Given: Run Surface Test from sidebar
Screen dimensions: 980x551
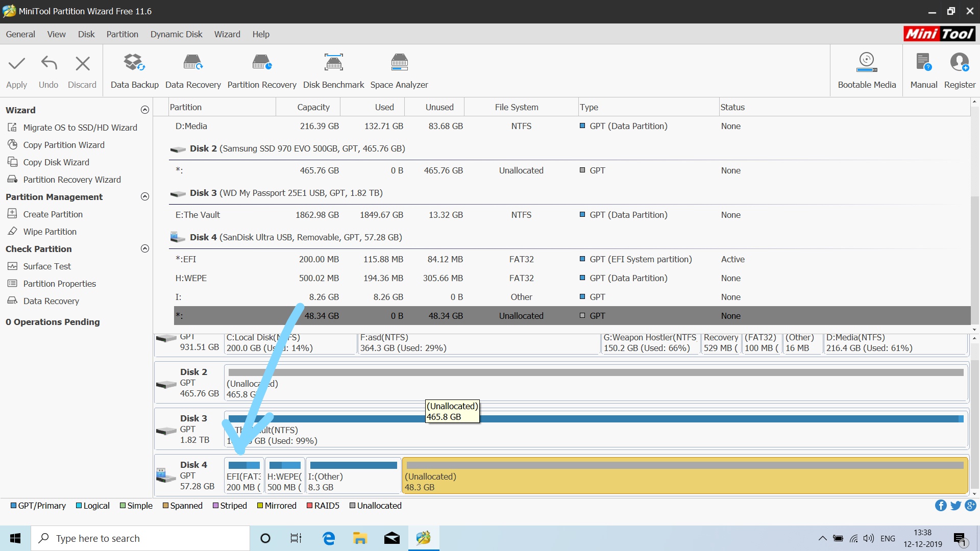Looking at the screenshot, I should 39,266.
